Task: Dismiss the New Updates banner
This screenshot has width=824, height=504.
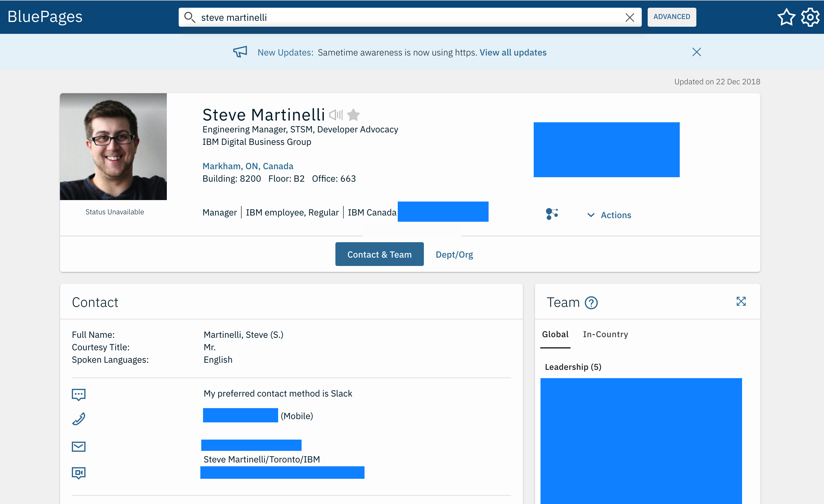Action: click(697, 52)
